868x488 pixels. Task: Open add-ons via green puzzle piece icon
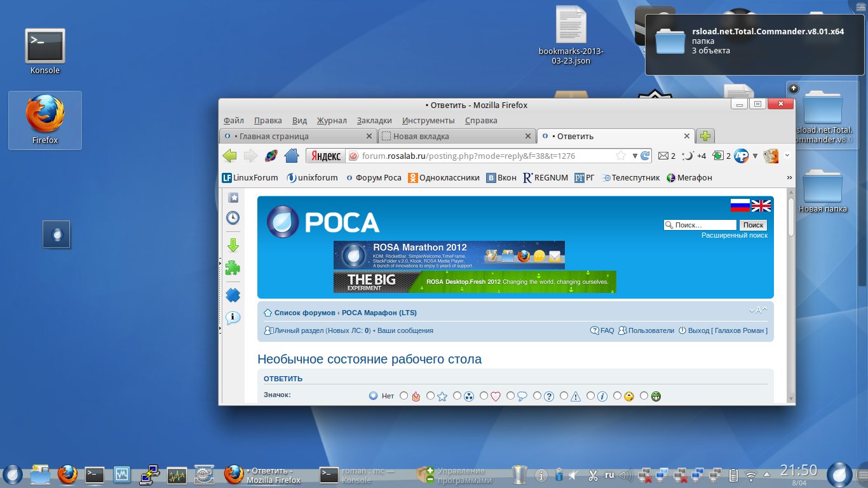tap(233, 268)
